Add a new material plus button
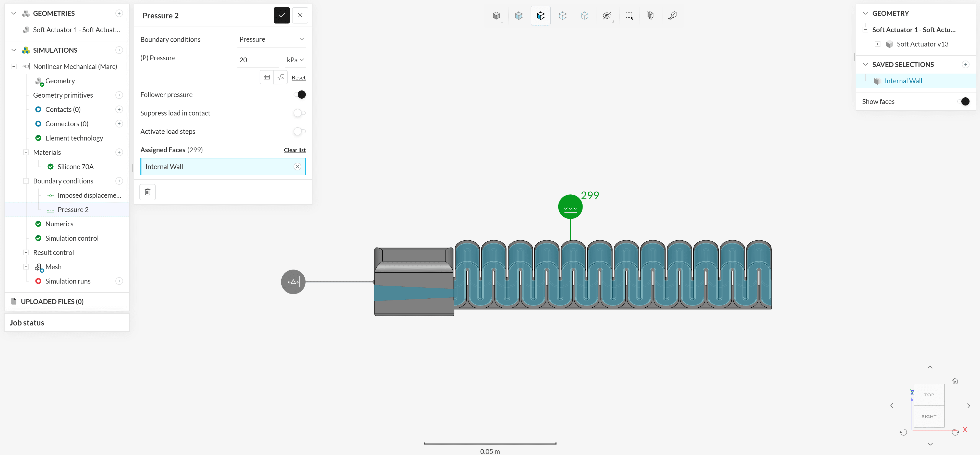 point(119,152)
